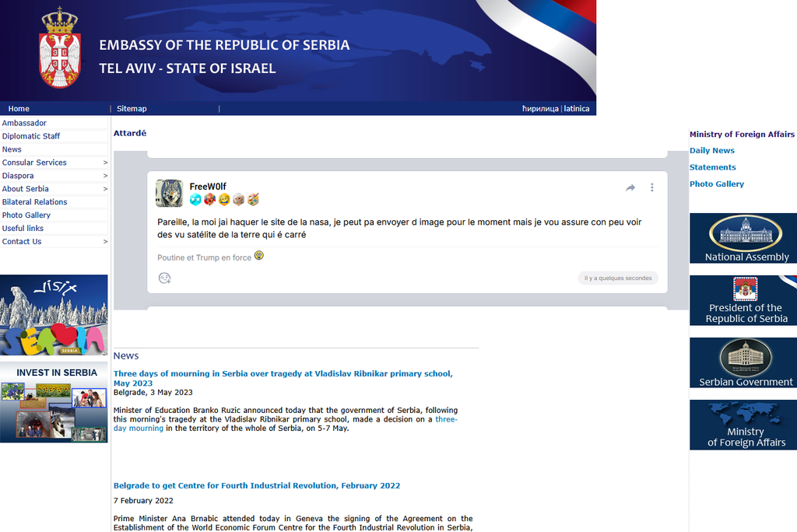This screenshot has width=797, height=532.
Task: Open Useful links in the sidebar
Action: (x=23, y=229)
